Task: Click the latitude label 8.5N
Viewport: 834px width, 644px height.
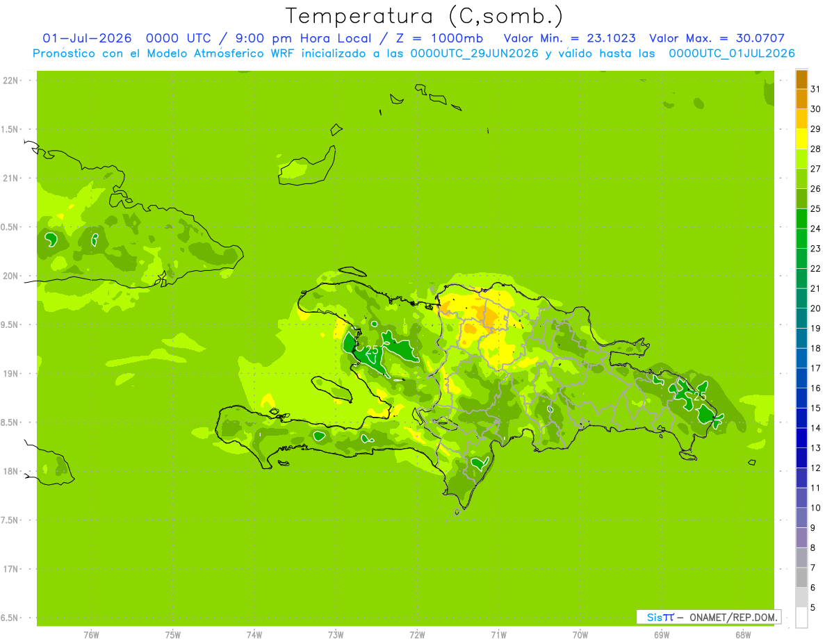Action: (x=10, y=422)
